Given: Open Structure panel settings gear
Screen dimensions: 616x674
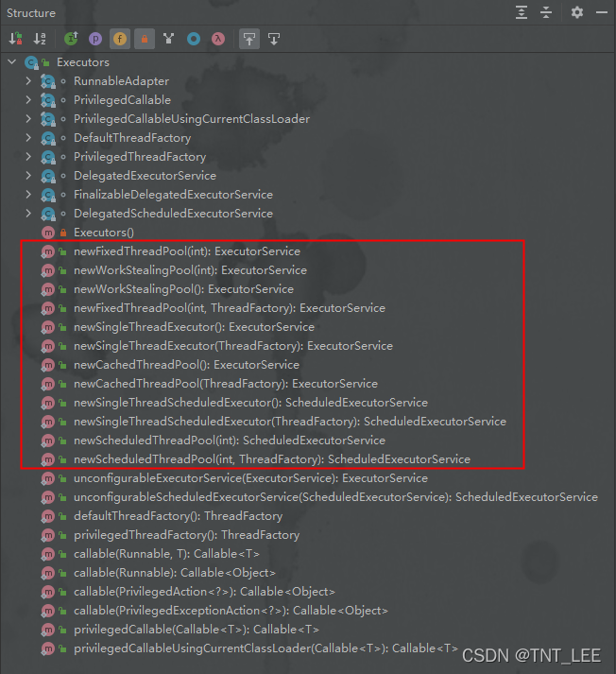Looking at the screenshot, I should tap(577, 12).
